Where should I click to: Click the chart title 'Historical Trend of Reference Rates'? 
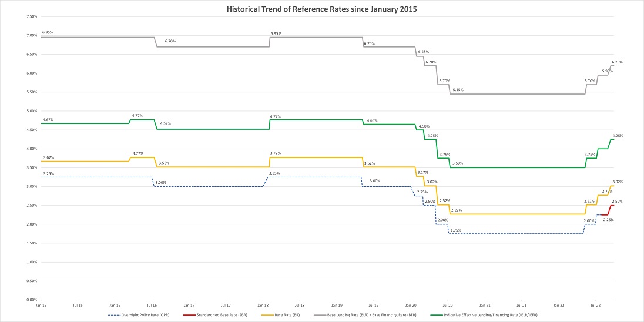point(321,9)
